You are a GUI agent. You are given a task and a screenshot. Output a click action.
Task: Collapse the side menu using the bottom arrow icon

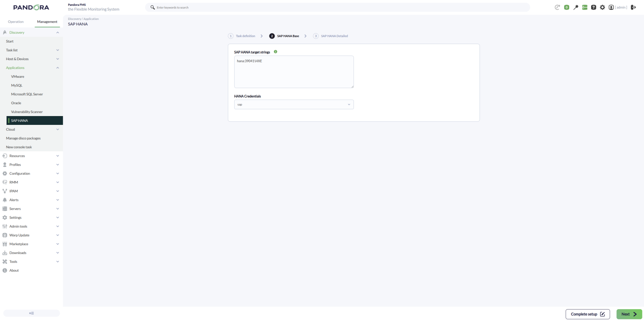tap(31, 313)
